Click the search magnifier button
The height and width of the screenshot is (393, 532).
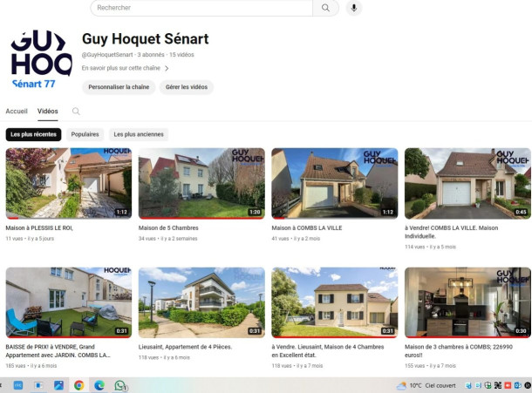click(325, 8)
